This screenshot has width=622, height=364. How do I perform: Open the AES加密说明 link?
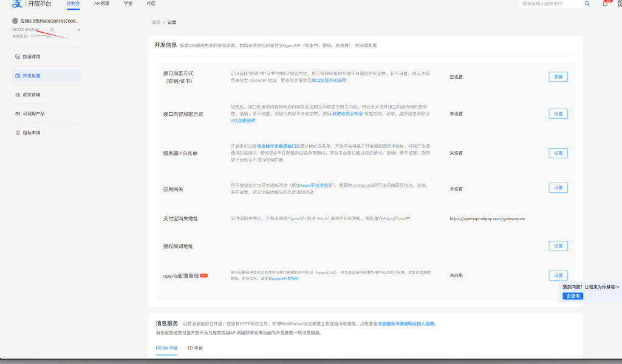(243, 121)
